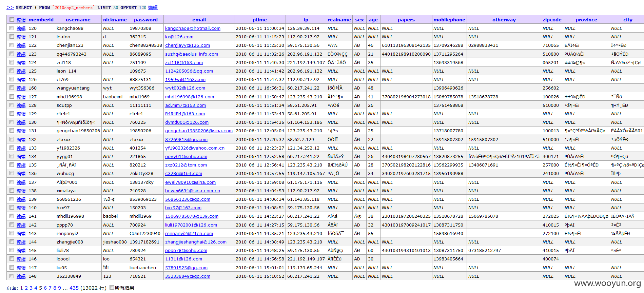Open the >> link before SELECT
Screen dimensions: 644x293
pyautogui.click(x=10, y=7)
